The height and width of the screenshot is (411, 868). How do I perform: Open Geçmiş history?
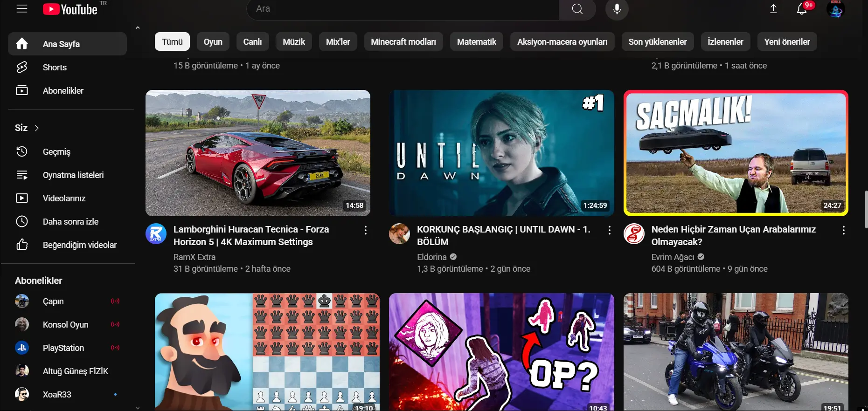click(67, 151)
